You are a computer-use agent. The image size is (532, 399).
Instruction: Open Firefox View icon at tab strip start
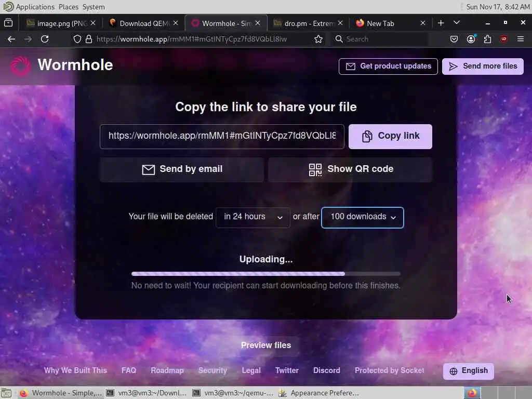point(8,23)
